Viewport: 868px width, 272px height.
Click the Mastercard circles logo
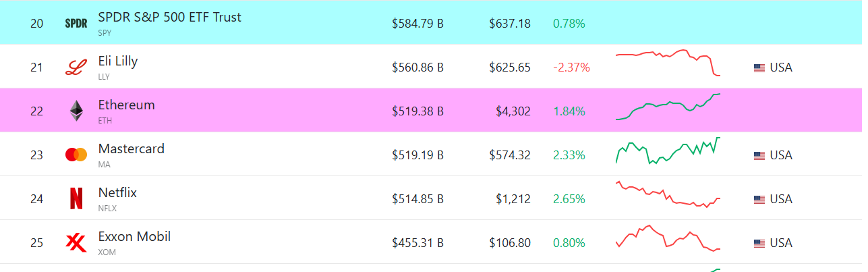[x=76, y=155]
